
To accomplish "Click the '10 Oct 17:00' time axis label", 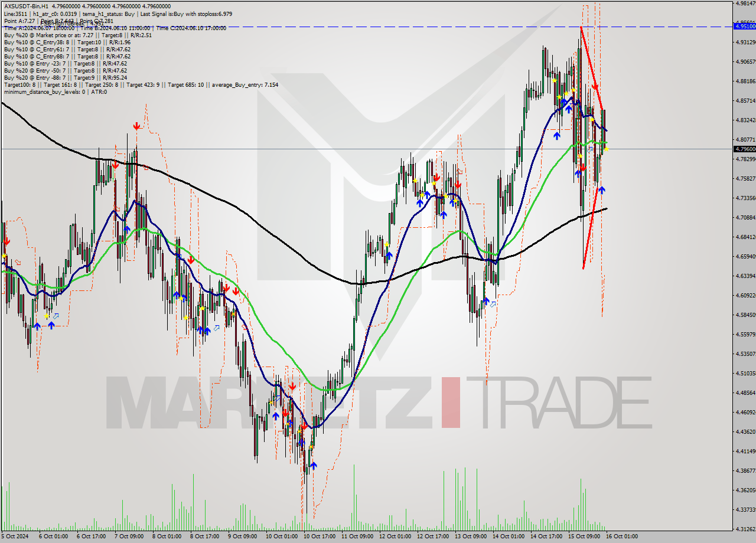I will pyautogui.click(x=319, y=537).
